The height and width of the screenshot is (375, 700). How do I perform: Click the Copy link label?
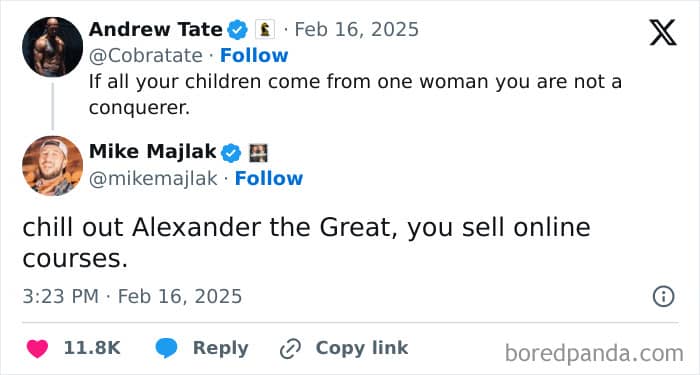pos(362,348)
